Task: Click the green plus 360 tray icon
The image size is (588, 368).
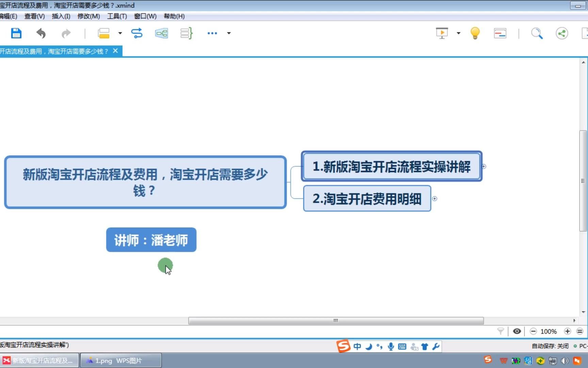Action: [540, 361]
